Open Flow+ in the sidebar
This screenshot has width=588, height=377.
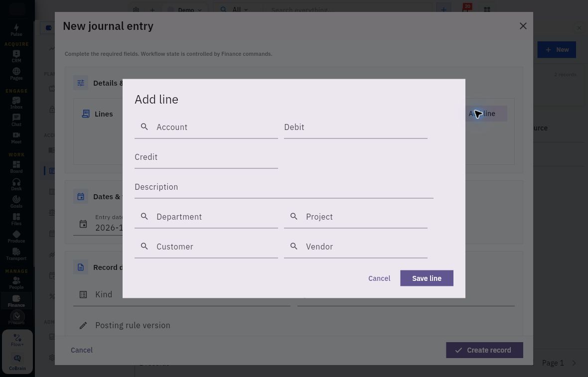(17, 340)
